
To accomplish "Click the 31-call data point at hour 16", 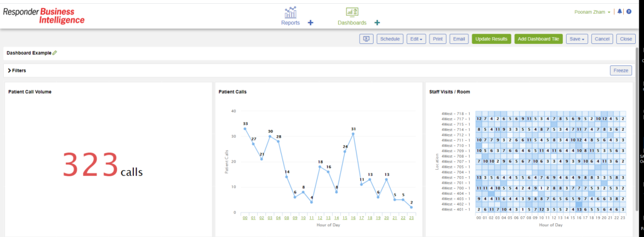I will 353,134.
